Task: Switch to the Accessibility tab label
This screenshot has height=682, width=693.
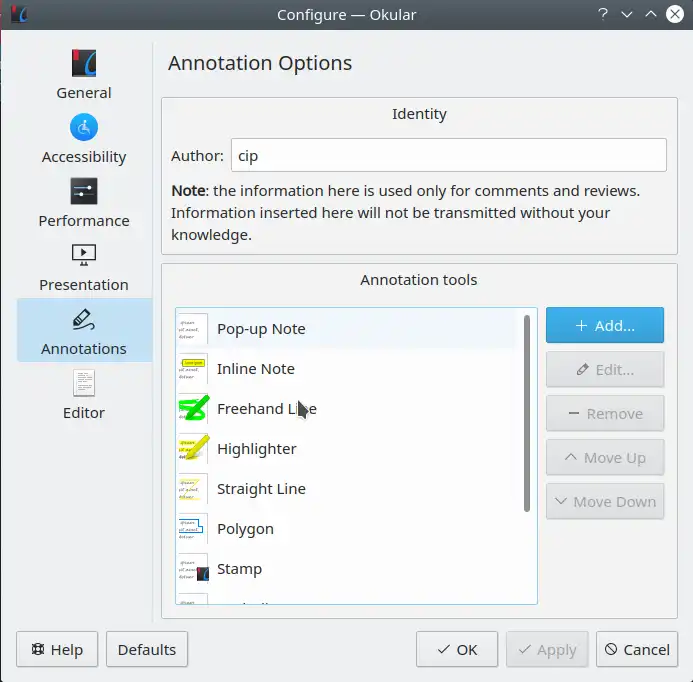Action: pyautogui.click(x=84, y=157)
